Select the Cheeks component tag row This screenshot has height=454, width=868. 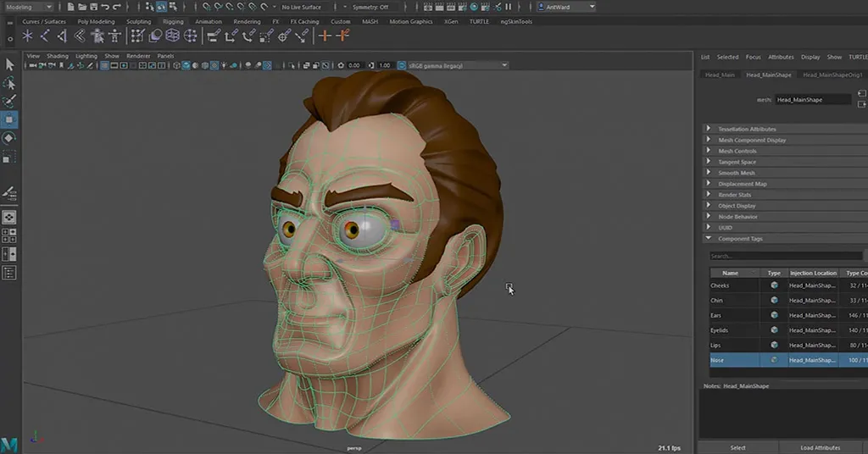pos(789,285)
